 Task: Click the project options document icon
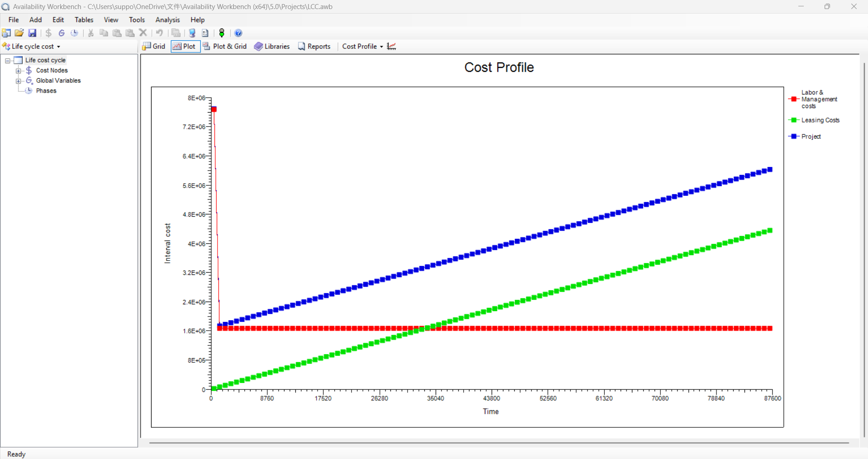[x=205, y=33]
